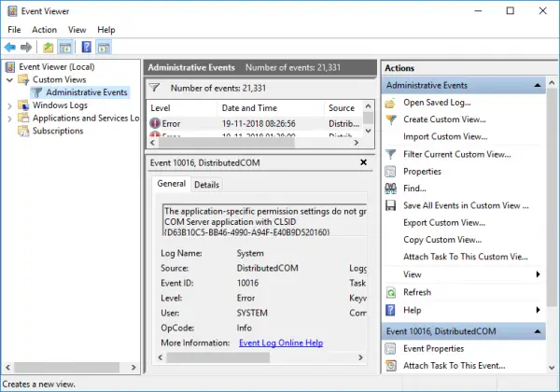Click the User value SYSTEM
This screenshot has height=392, width=560.
tap(252, 313)
